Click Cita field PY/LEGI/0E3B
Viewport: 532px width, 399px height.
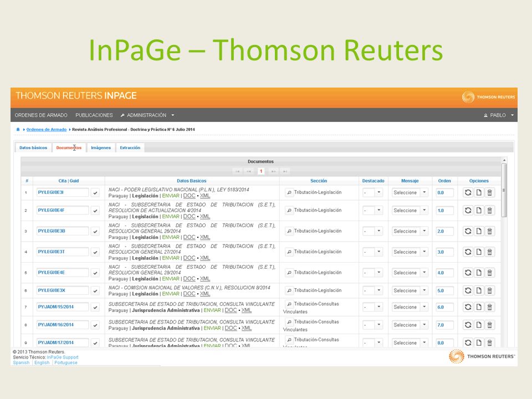click(63, 231)
